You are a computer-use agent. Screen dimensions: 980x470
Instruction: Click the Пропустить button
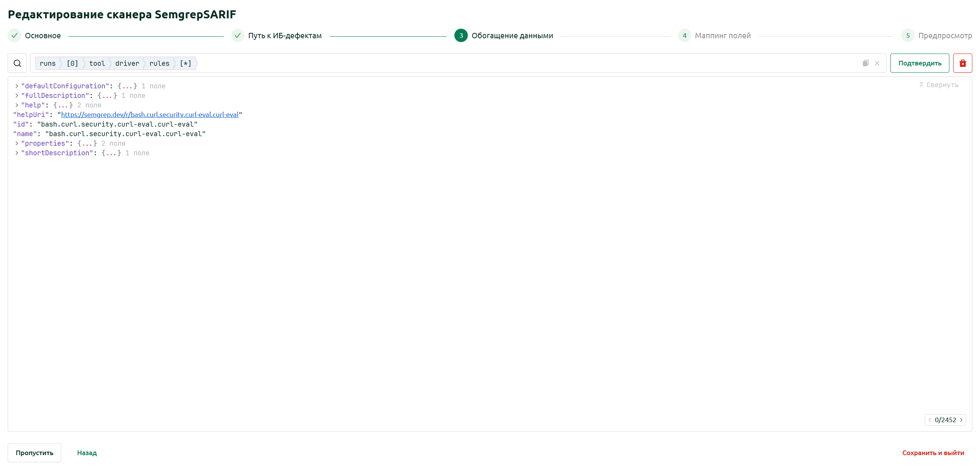click(x=34, y=453)
